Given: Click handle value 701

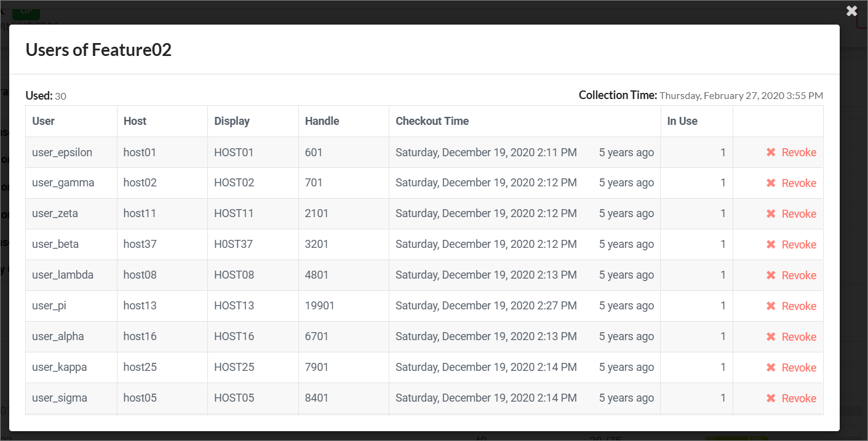Looking at the screenshot, I should 314,183.
